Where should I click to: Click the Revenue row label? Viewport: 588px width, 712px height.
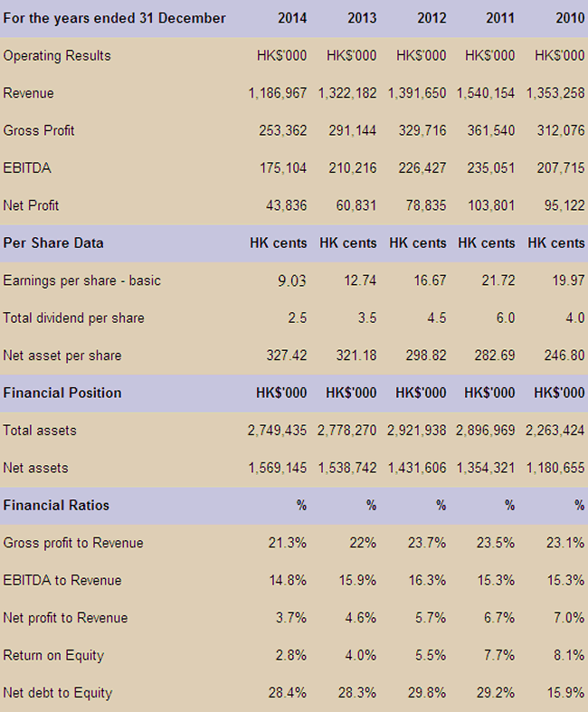tap(29, 93)
